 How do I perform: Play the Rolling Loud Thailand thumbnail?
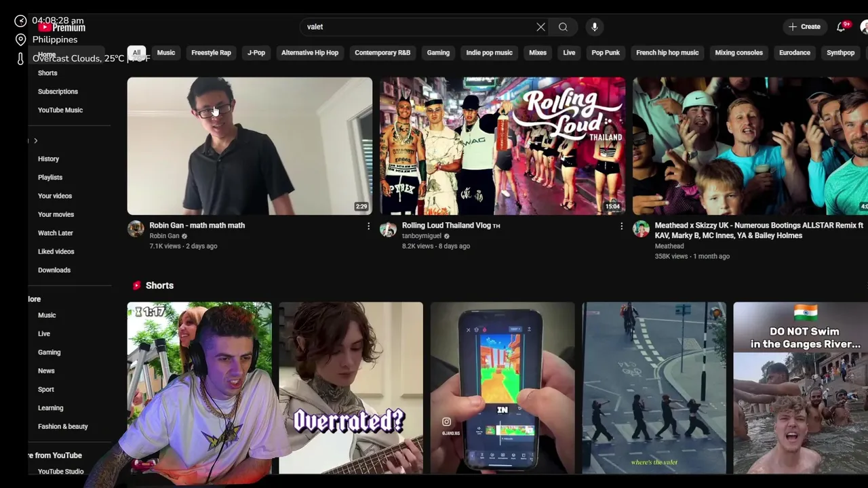point(502,146)
